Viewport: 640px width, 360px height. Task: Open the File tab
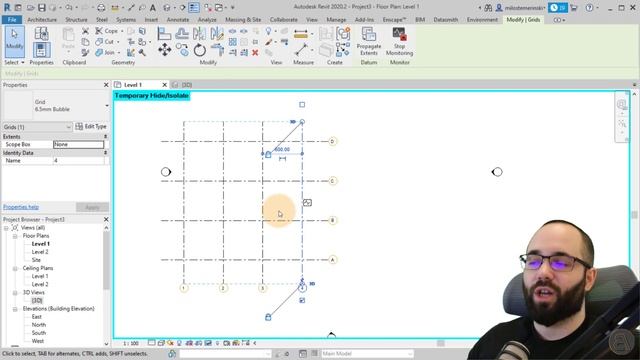coord(12,20)
